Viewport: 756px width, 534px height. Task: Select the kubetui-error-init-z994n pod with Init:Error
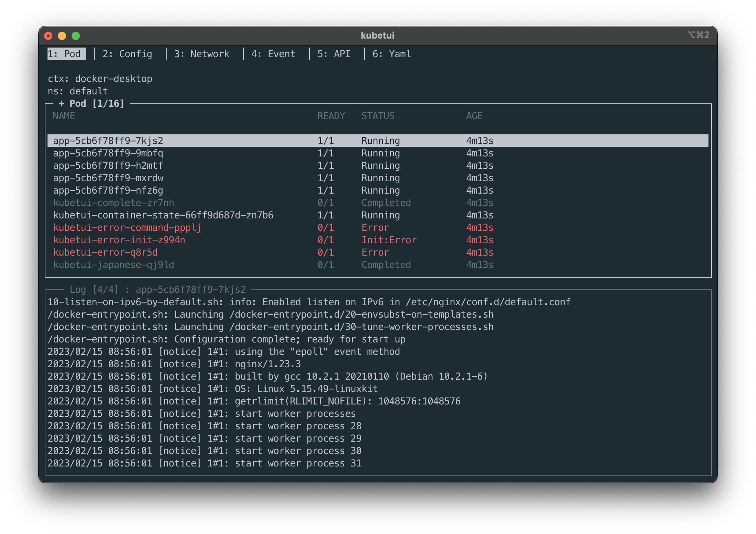tap(119, 240)
